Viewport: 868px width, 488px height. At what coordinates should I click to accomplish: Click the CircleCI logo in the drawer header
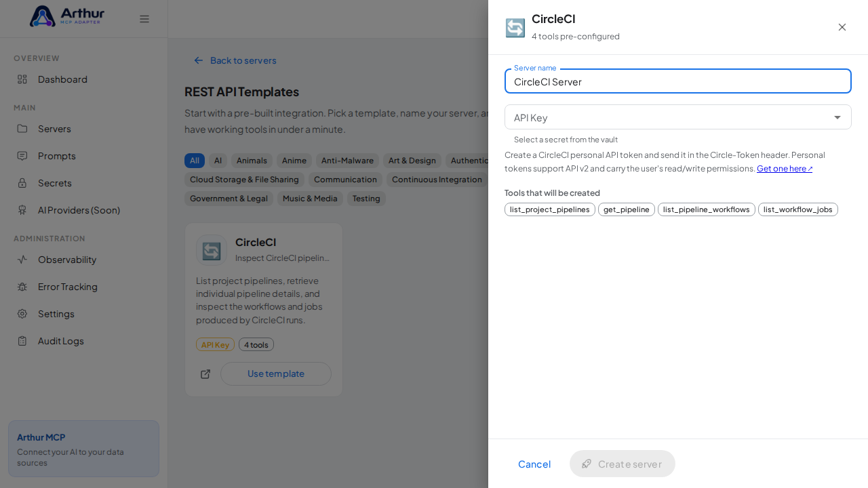tap(515, 28)
